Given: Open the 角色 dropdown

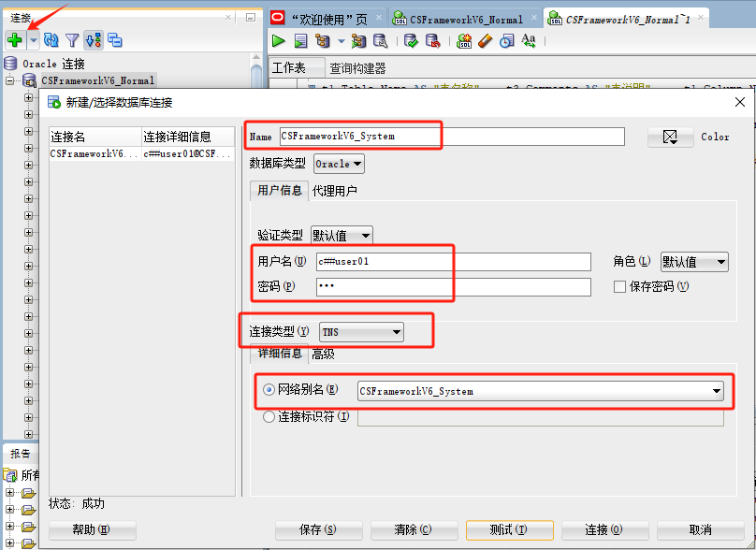Looking at the screenshot, I should (x=694, y=262).
